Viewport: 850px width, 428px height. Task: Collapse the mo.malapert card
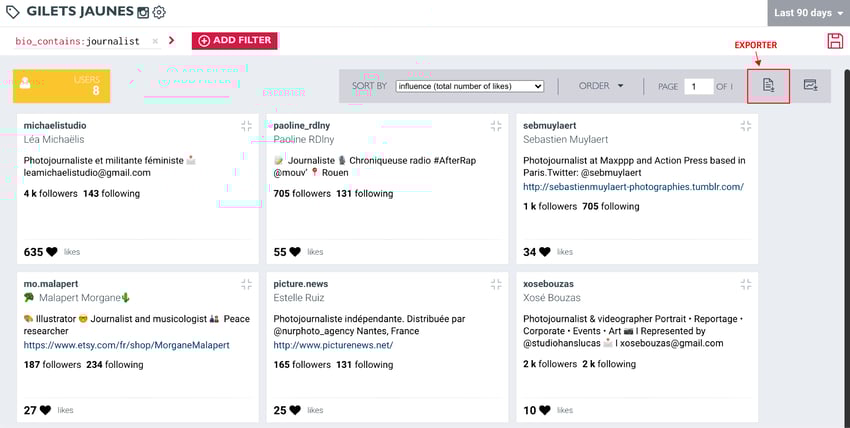pyautogui.click(x=247, y=284)
